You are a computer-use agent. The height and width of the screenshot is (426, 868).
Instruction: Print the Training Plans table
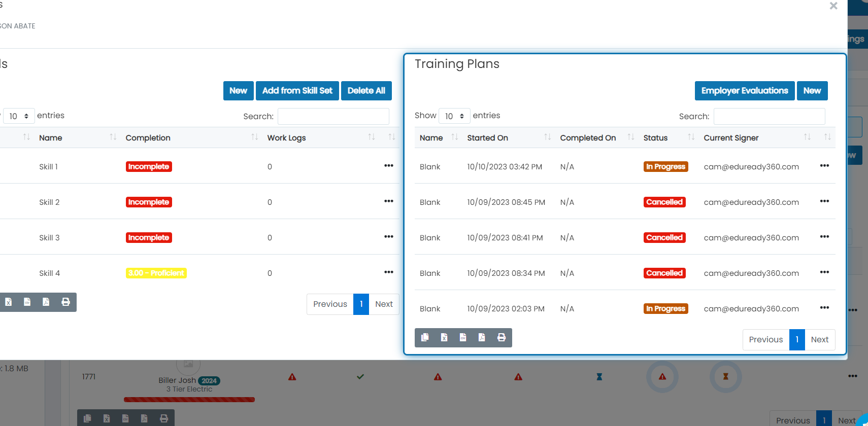point(502,338)
